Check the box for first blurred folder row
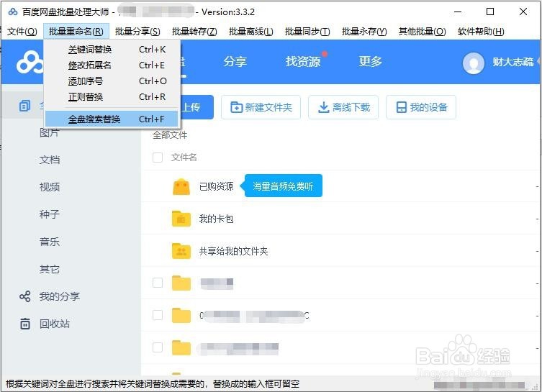 pos(158,283)
